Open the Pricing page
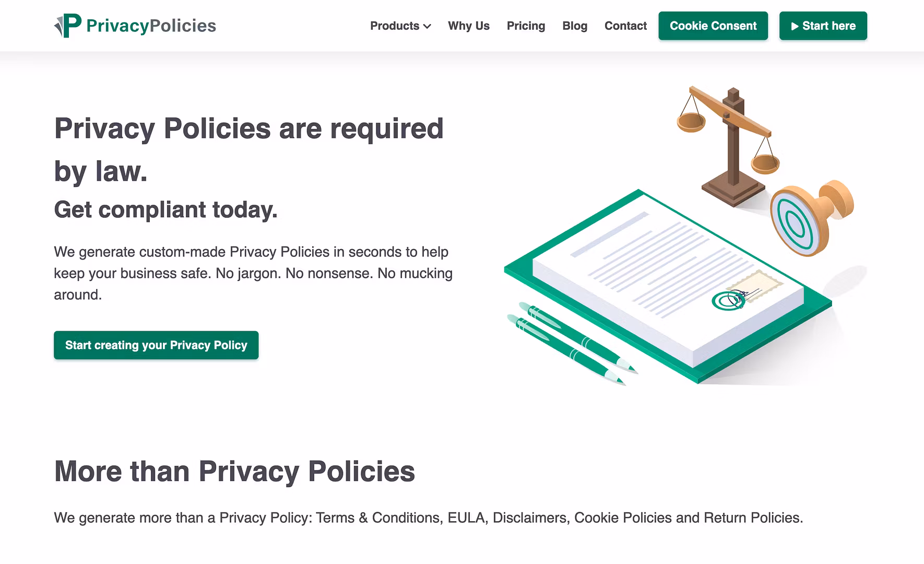924x564 pixels. coord(526,26)
